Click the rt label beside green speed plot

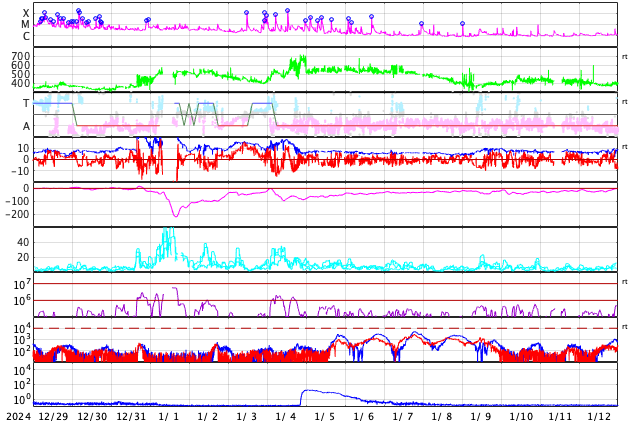pyautogui.click(x=625, y=57)
